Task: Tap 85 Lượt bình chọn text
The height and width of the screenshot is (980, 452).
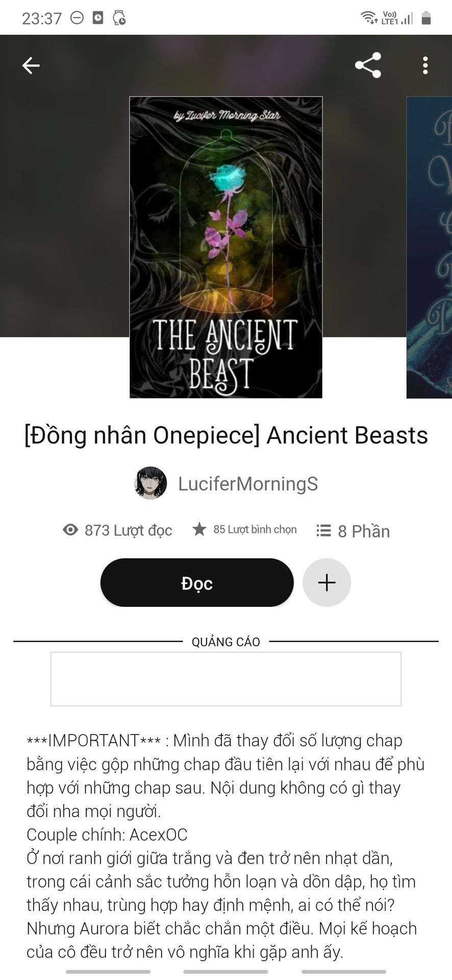Action: pos(255,529)
